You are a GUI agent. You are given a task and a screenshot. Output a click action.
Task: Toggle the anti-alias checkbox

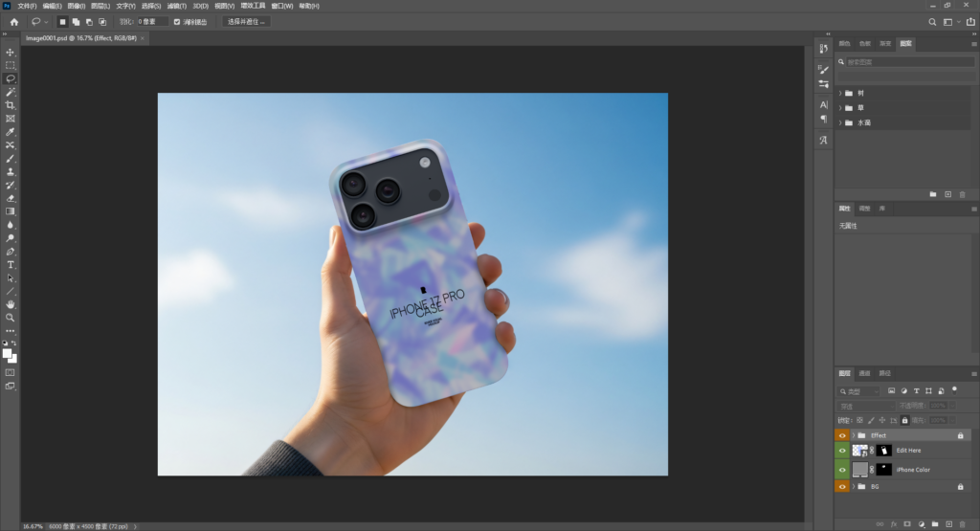(x=177, y=22)
